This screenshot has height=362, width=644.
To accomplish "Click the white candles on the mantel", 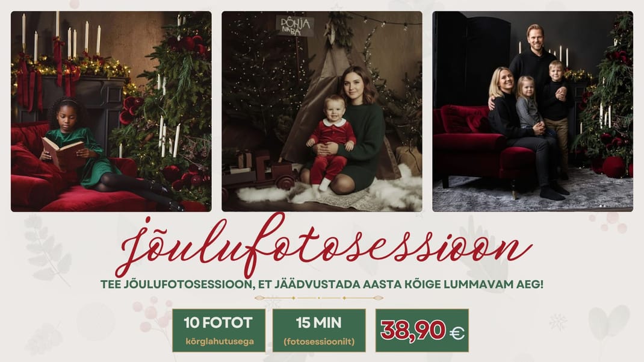I will pos(61,37).
